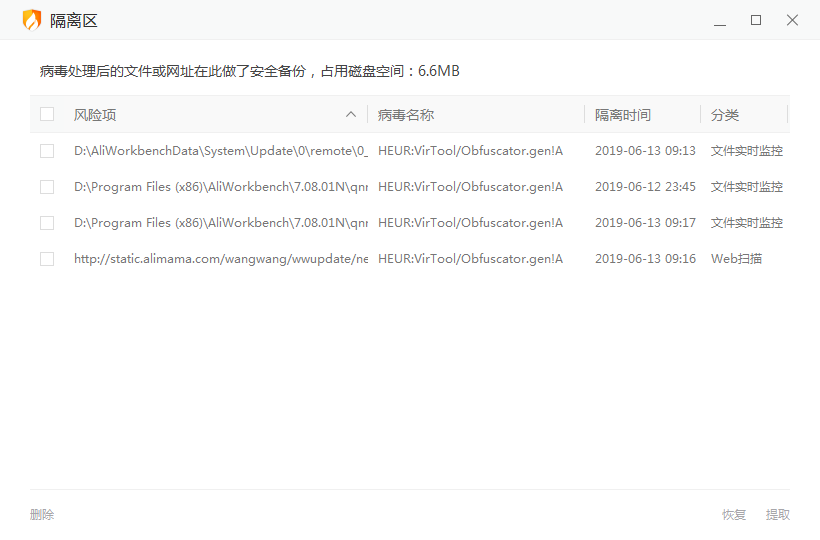This screenshot has width=820, height=540.
Task: Click the disk space info text 6.6MB
Action: 249,71
